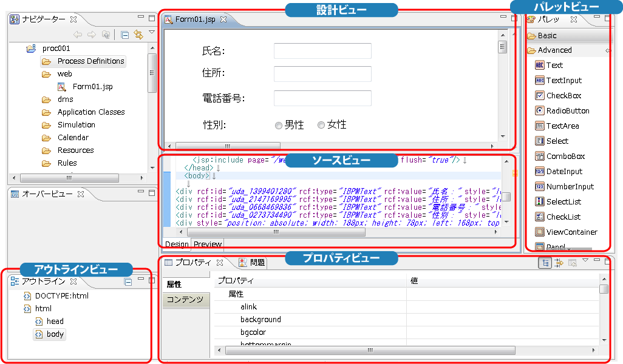Select the head node in outline

49,322
